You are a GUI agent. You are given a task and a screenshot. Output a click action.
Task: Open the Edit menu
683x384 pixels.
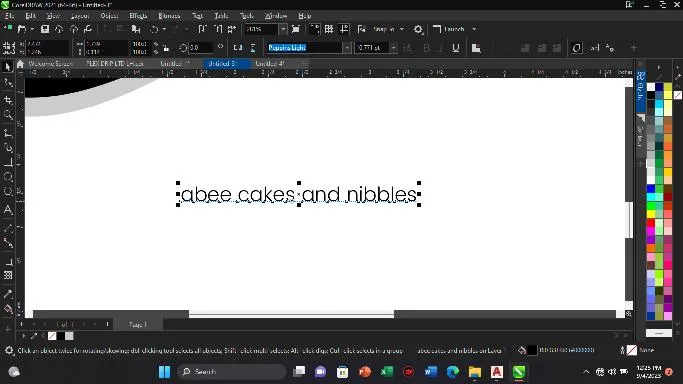pyautogui.click(x=30, y=16)
